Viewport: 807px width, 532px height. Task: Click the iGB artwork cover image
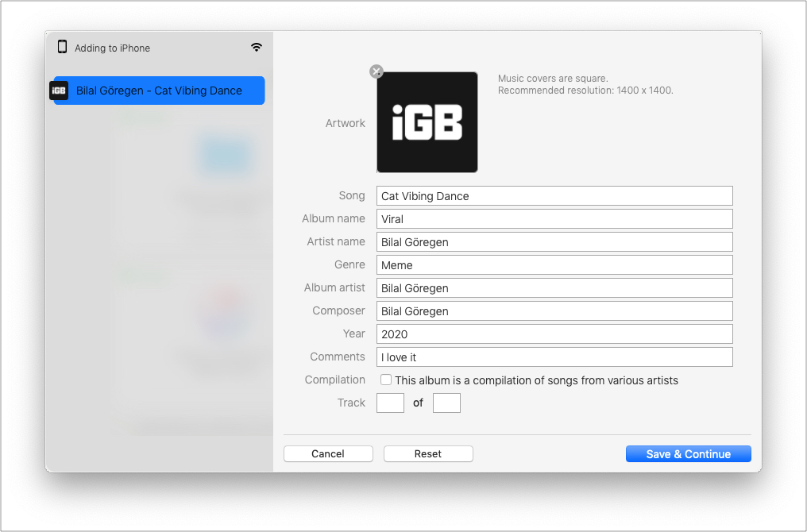(x=427, y=122)
